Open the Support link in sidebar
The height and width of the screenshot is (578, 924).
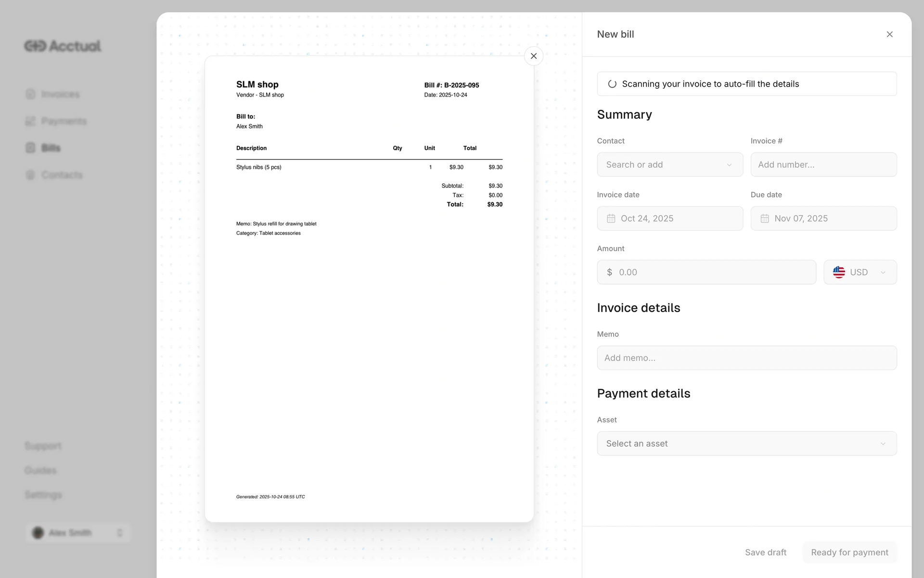[x=43, y=446]
